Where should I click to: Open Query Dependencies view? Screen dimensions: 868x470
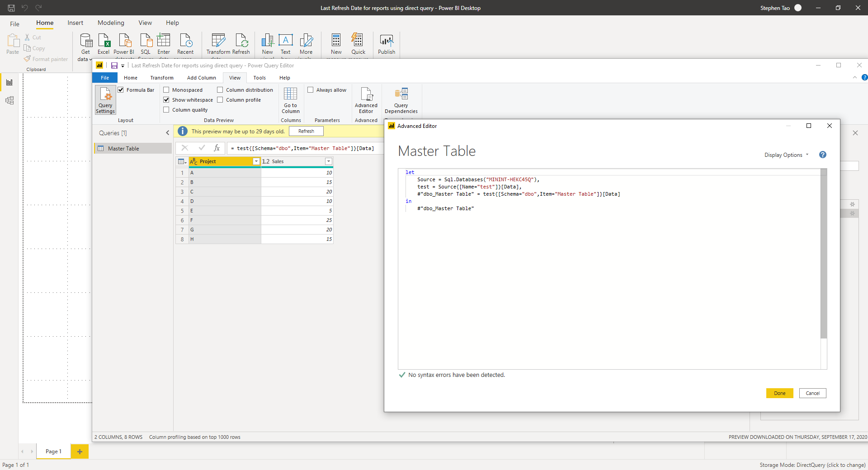click(x=401, y=100)
